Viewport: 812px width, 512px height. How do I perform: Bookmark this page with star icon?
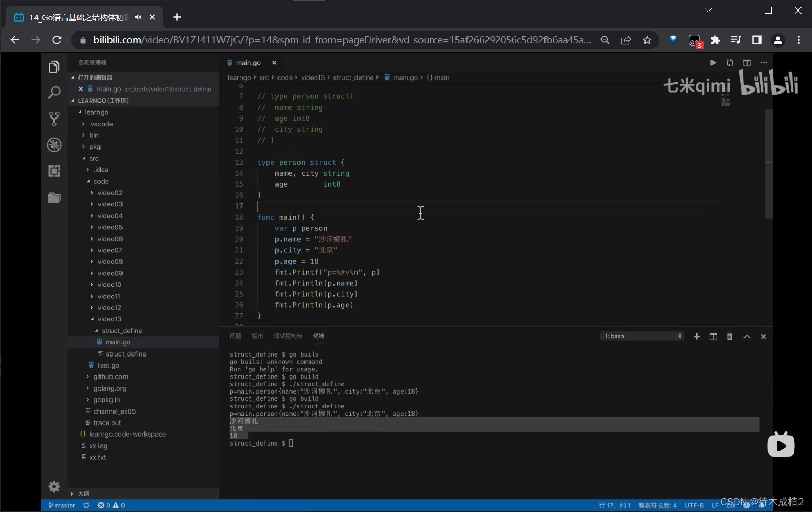tap(647, 40)
